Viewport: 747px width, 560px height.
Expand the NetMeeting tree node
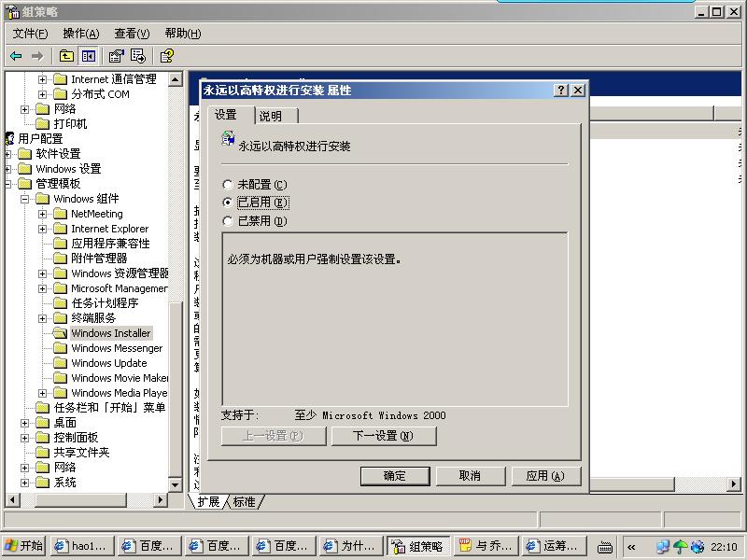[43, 214]
